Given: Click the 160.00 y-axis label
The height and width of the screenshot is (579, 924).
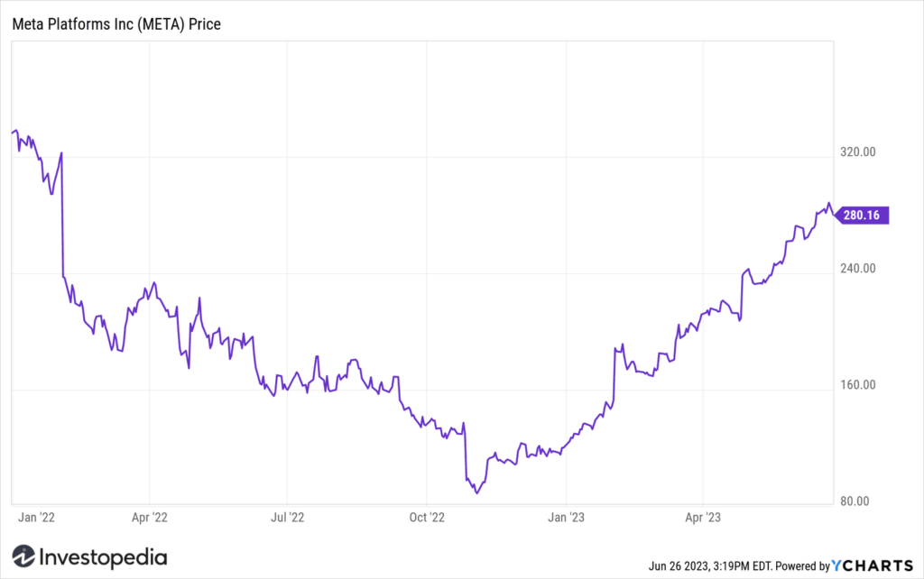Looking at the screenshot, I should click(858, 385).
